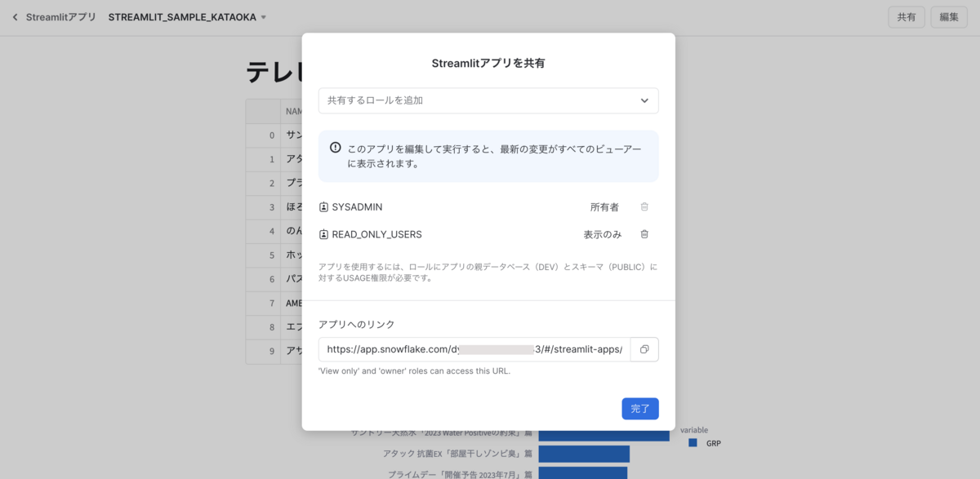The height and width of the screenshot is (479, 980).
Task: Click the 編集 button
Action: tap(948, 16)
